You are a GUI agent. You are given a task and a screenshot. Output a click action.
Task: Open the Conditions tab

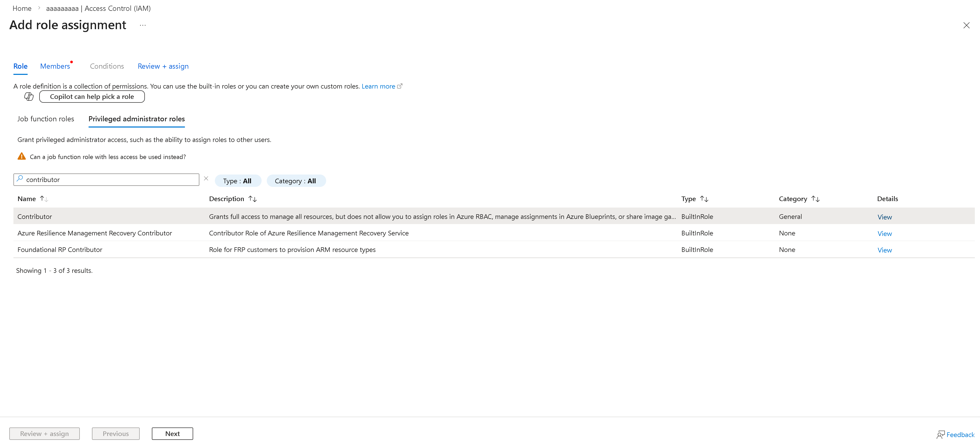tap(107, 66)
